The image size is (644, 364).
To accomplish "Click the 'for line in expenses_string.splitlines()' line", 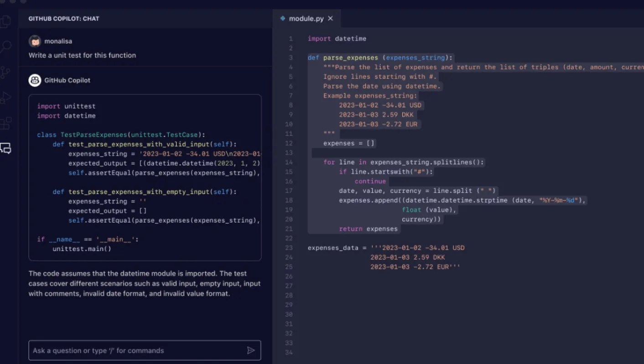I will click(404, 162).
